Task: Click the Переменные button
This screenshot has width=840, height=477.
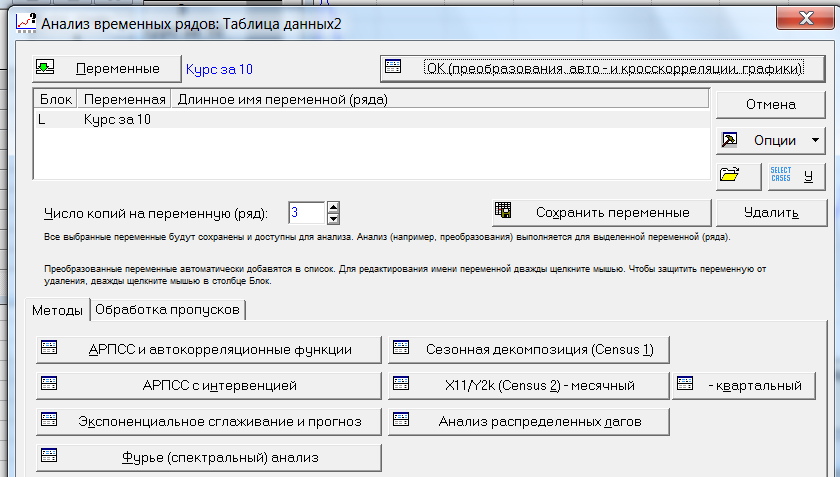Action: pyautogui.click(x=107, y=69)
